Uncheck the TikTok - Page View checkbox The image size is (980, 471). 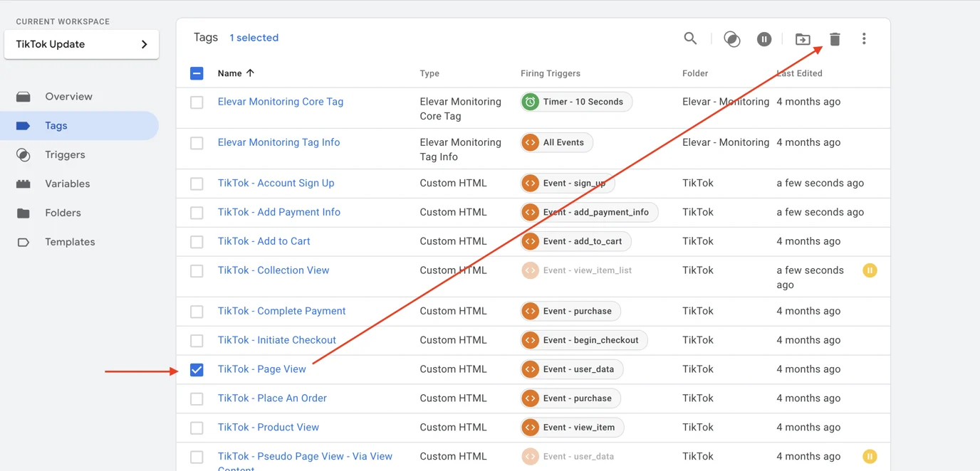(x=197, y=370)
